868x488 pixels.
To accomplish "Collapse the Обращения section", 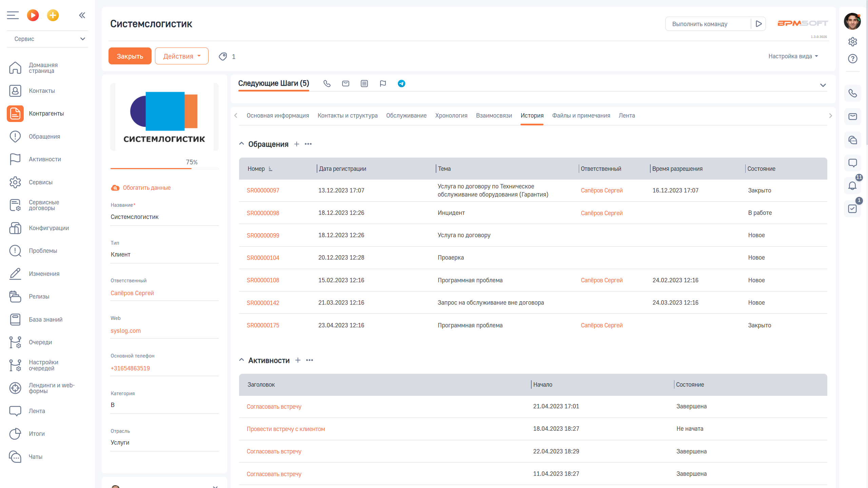I will pyautogui.click(x=241, y=144).
